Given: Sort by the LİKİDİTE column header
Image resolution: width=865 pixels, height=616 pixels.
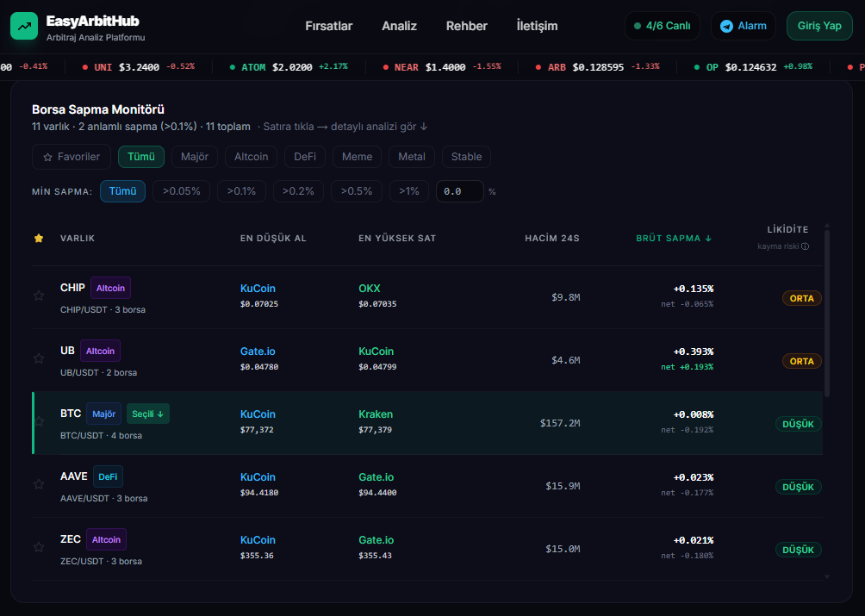Looking at the screenshot, I should pyautogui.click(x=787, y=229).
